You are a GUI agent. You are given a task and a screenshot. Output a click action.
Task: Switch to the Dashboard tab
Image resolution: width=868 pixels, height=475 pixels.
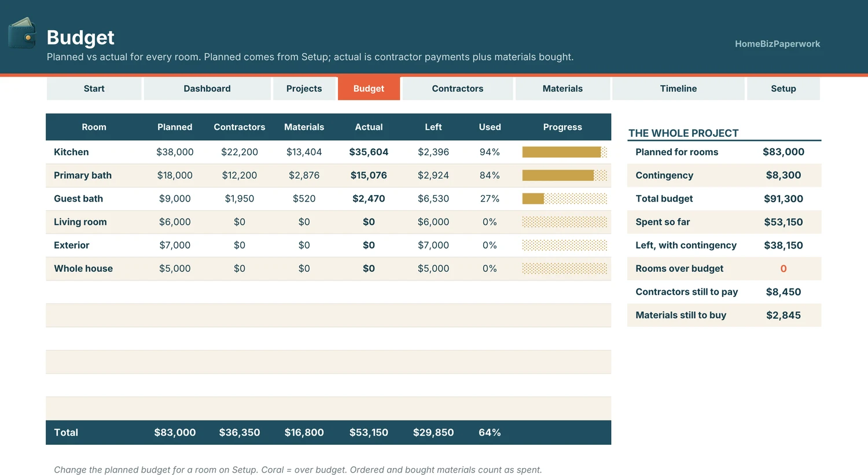pyautogui.click(x=207, y=89)
